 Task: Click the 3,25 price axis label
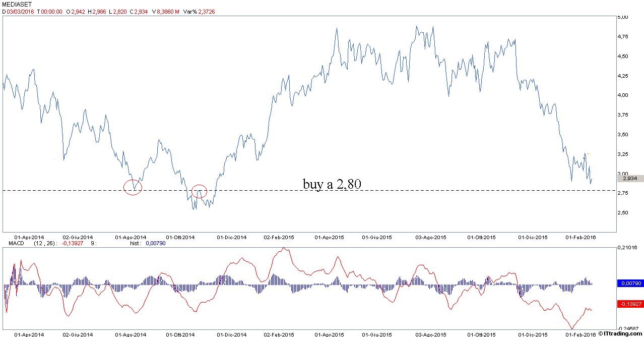(x=623, y=154)
